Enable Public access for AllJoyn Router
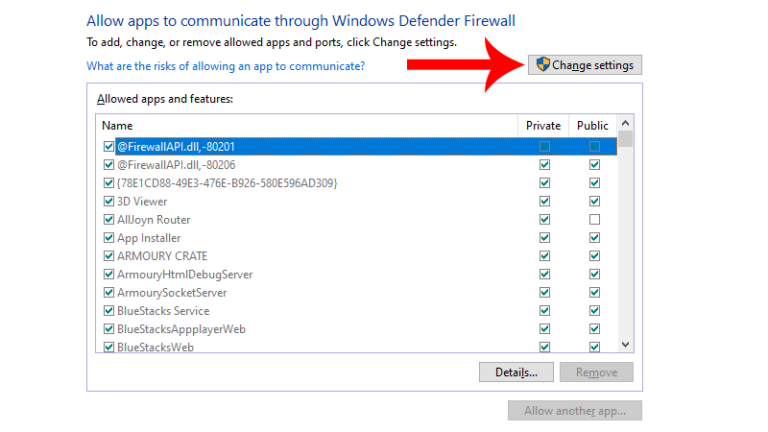 (594, 219)
